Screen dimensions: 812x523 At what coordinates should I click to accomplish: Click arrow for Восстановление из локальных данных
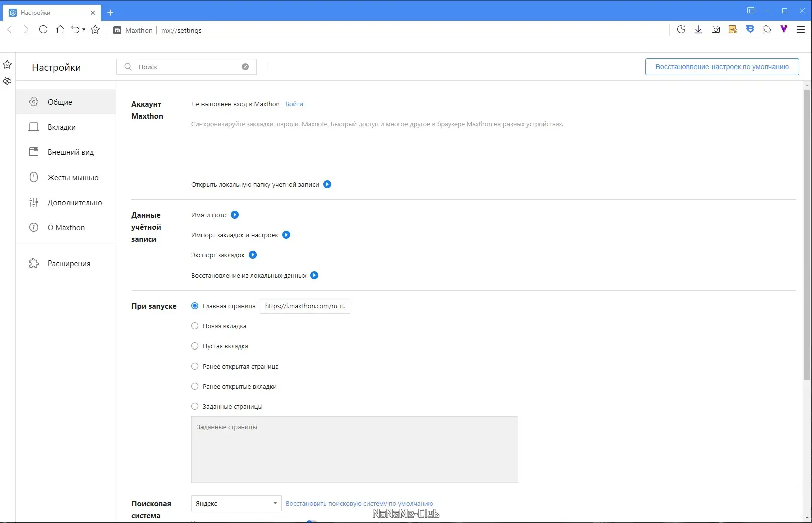(x=314, y=275)
